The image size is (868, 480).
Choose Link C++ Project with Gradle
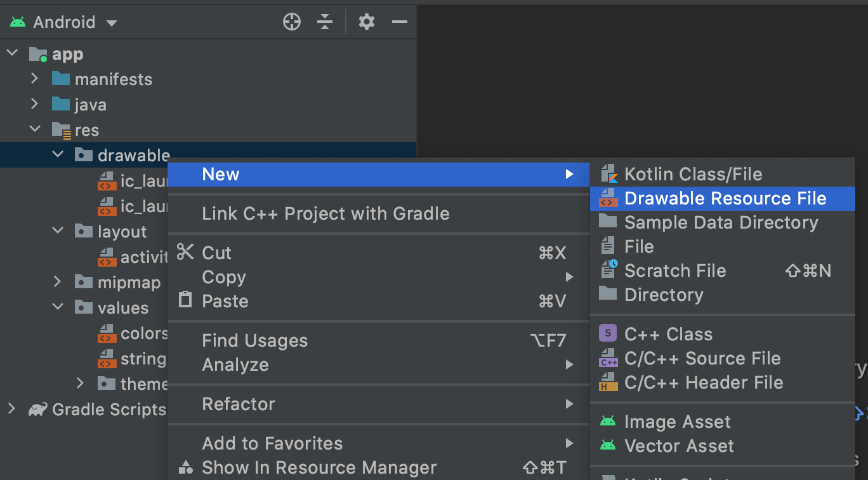[379, 213]
